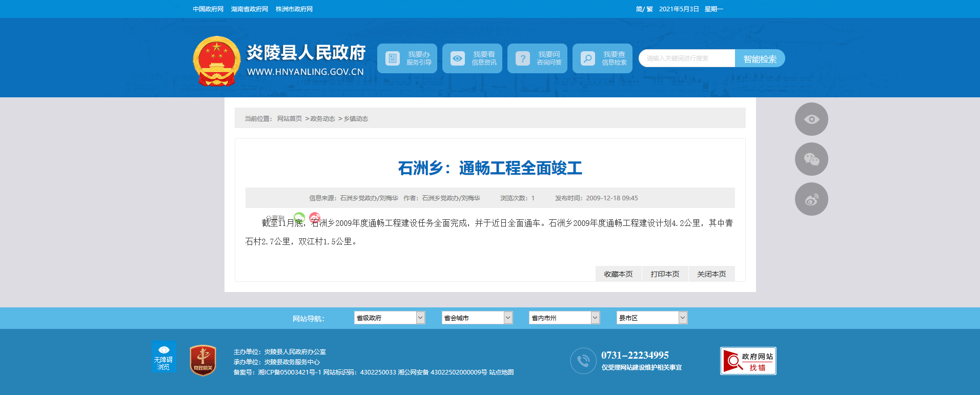Click the national emblem logo

216,61
